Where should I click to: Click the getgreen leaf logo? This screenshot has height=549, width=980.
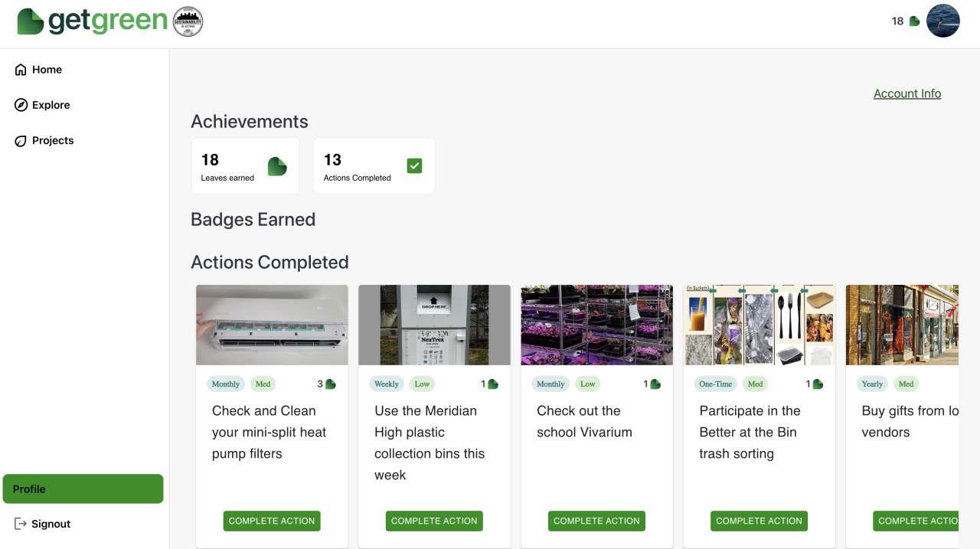pos(31,21)
